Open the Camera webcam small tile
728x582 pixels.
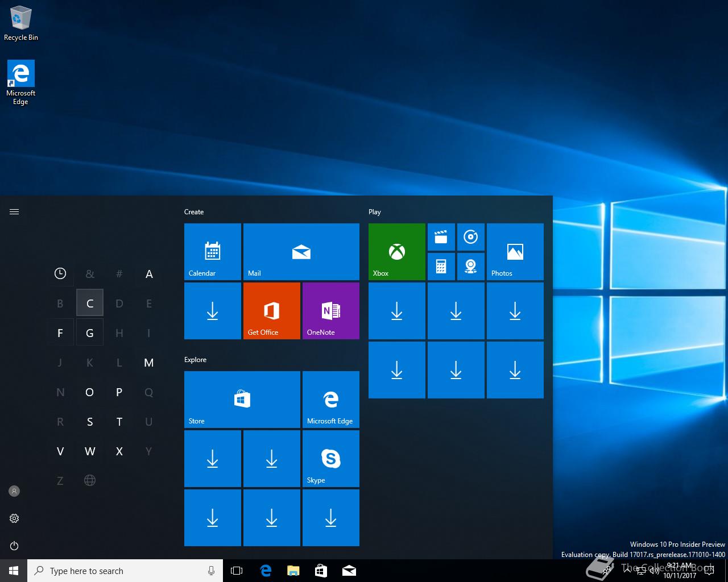pyautogui.click(x=471, y=267)
